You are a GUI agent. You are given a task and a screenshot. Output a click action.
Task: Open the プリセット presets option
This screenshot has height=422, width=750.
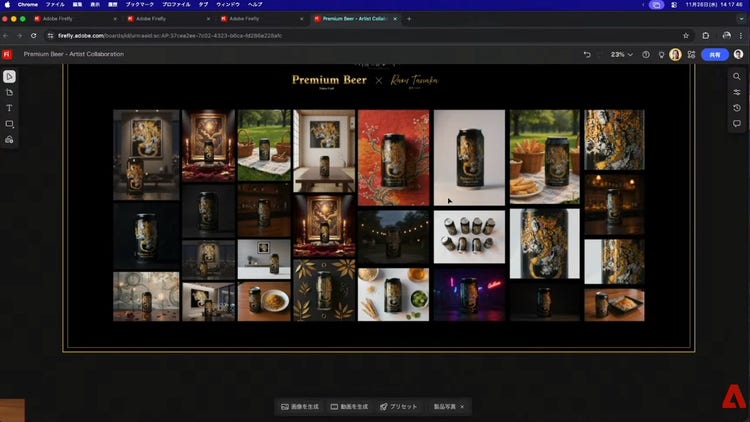click(398, 407)
